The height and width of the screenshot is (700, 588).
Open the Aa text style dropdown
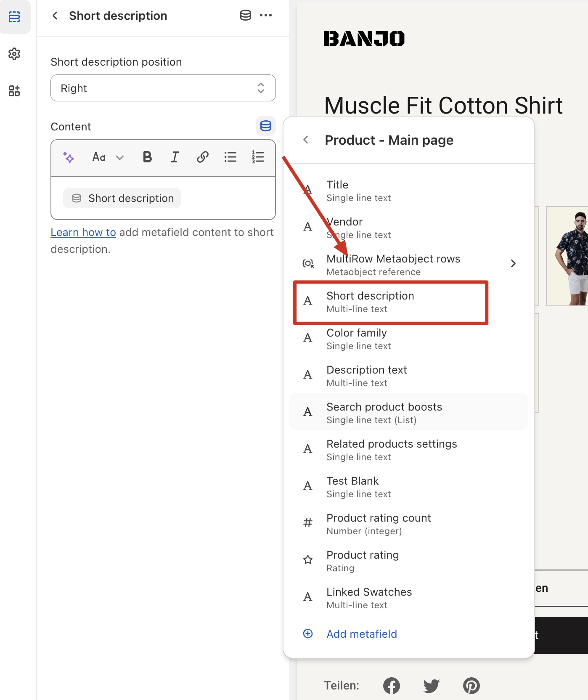pyautogui.click(x=108, y=157)
